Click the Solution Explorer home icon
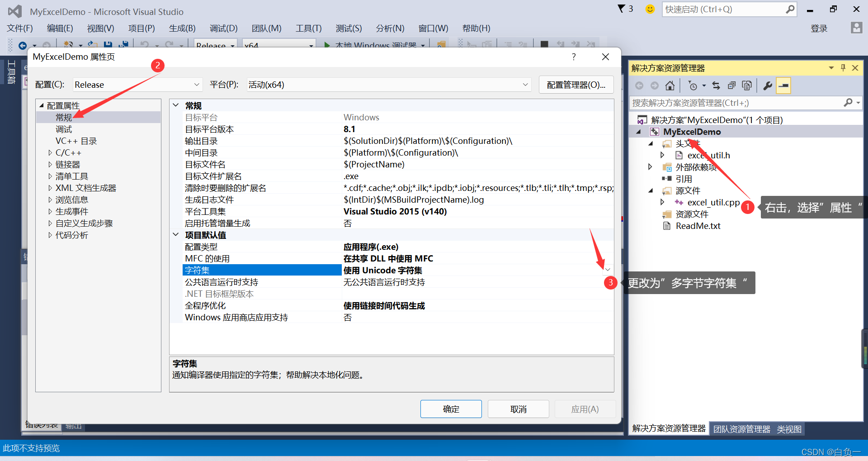 point(670,86)
